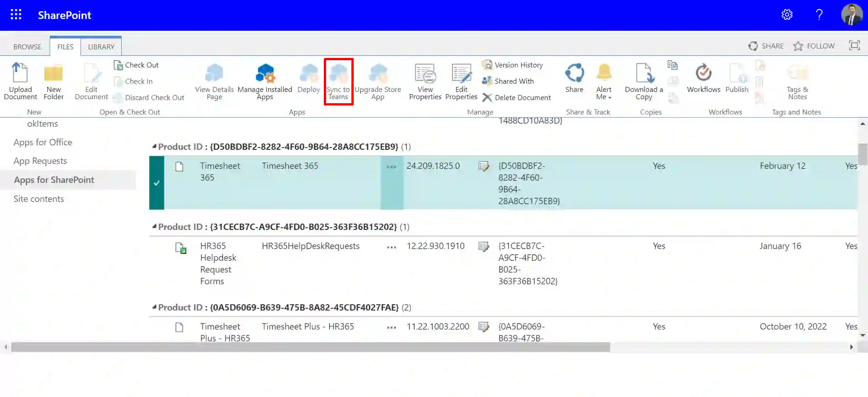
Task: Open Manage Installed Apps
Action: [x=265, y=81]
